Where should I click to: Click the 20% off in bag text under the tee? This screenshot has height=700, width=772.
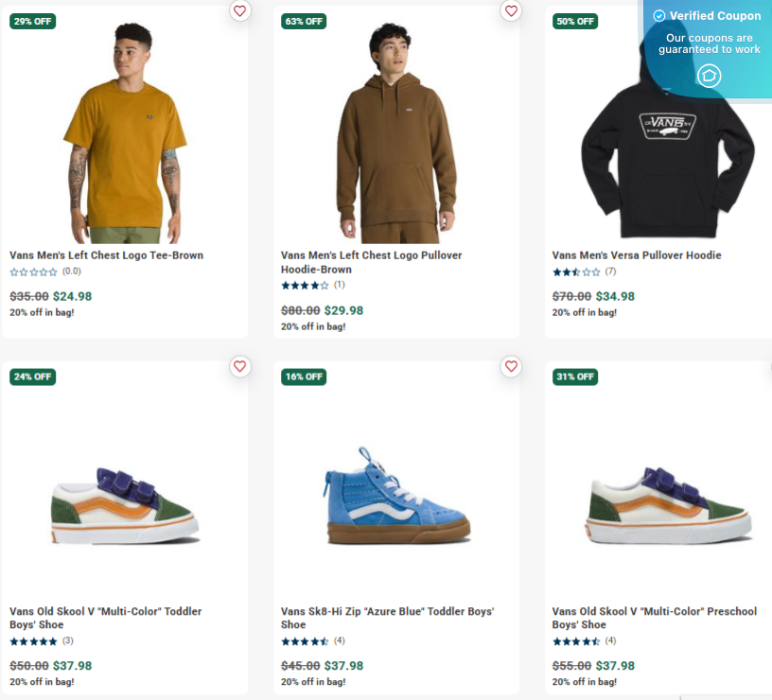click(43, 312)
